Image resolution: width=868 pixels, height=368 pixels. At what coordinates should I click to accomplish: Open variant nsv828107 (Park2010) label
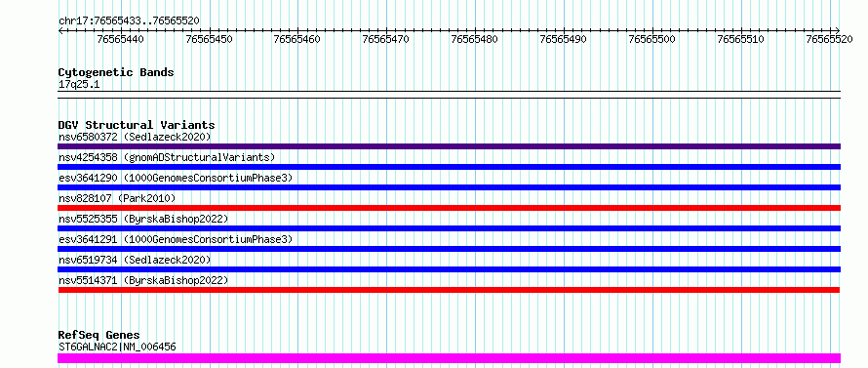tap(117, 198)
